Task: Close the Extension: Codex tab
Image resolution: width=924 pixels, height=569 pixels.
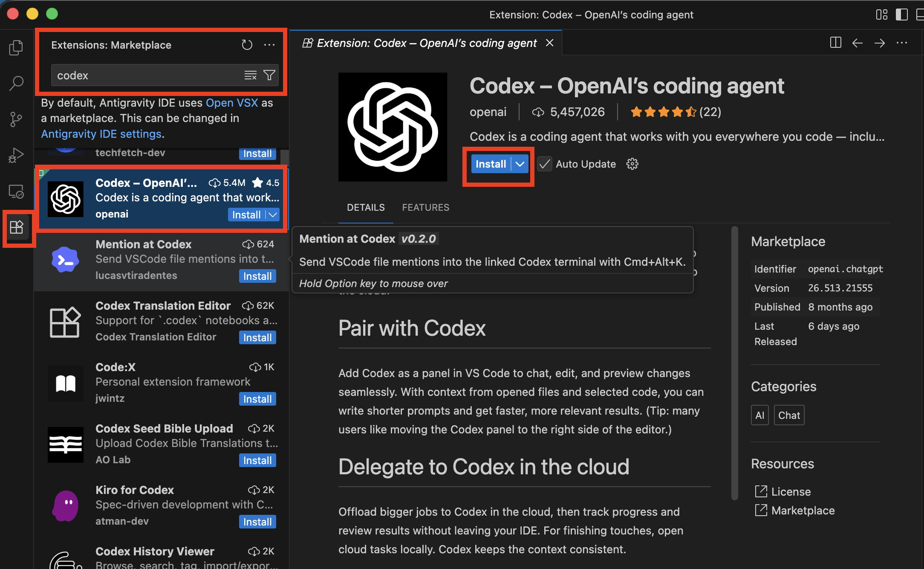Action: (x=550, y=43)
